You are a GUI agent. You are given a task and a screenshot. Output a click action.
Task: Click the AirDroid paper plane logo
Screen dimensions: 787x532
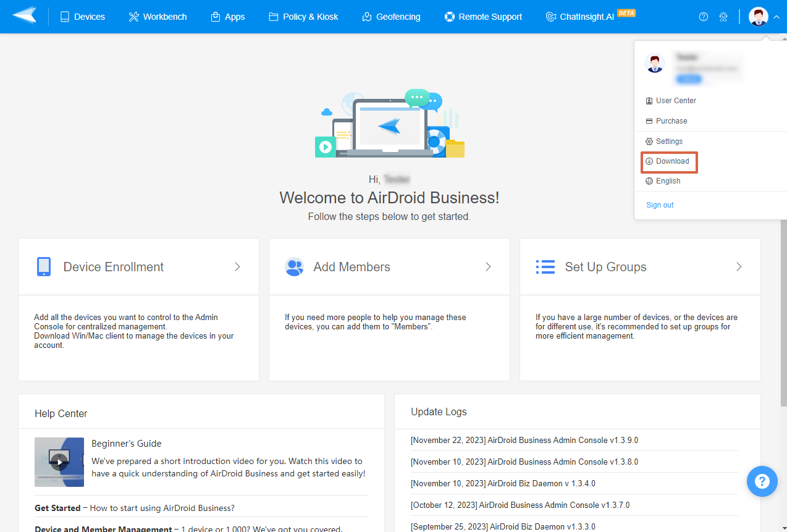24,15
